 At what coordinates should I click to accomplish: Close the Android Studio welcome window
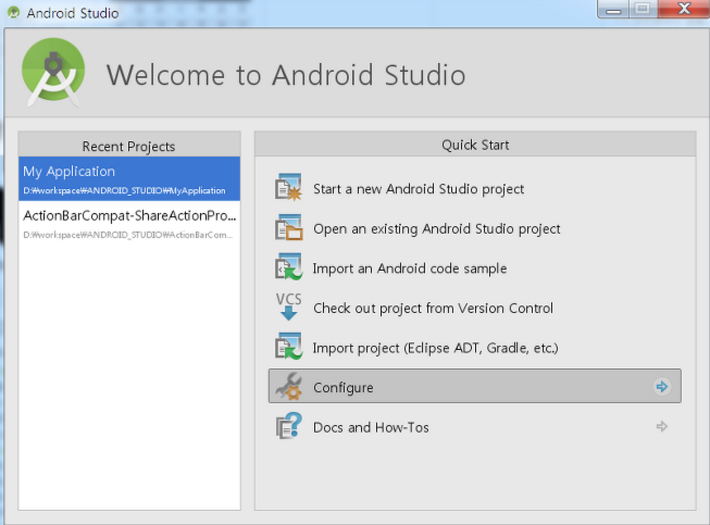click(x=684, y=9)
